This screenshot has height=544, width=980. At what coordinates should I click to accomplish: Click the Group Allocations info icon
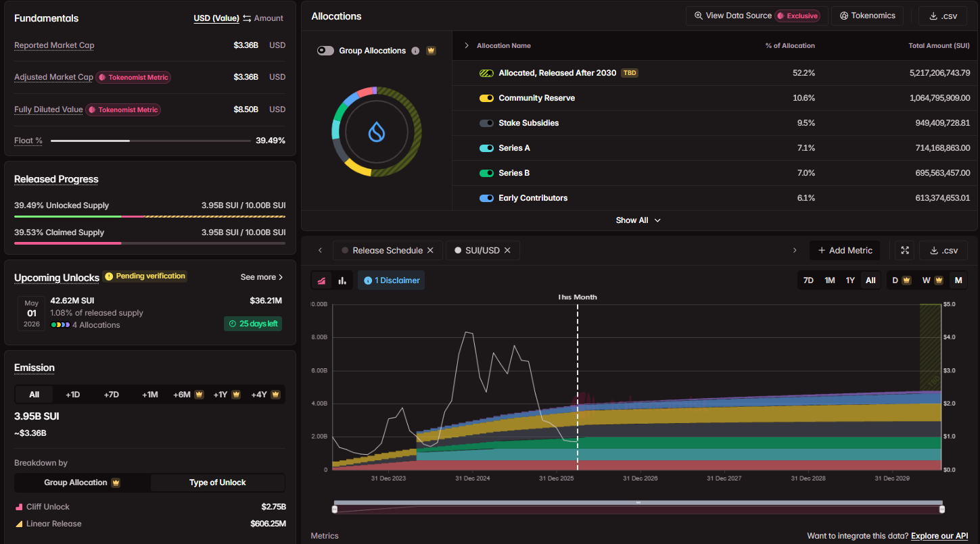point(415,51)
